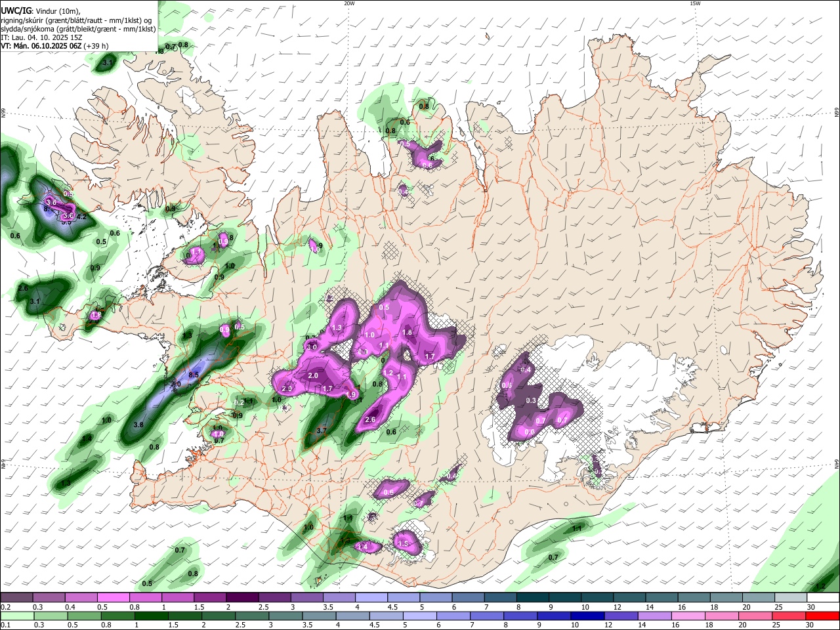The image size is (840, 630).
Task: Click the 4.2 precipitation value on the map
Action: (x=82, y=217)
